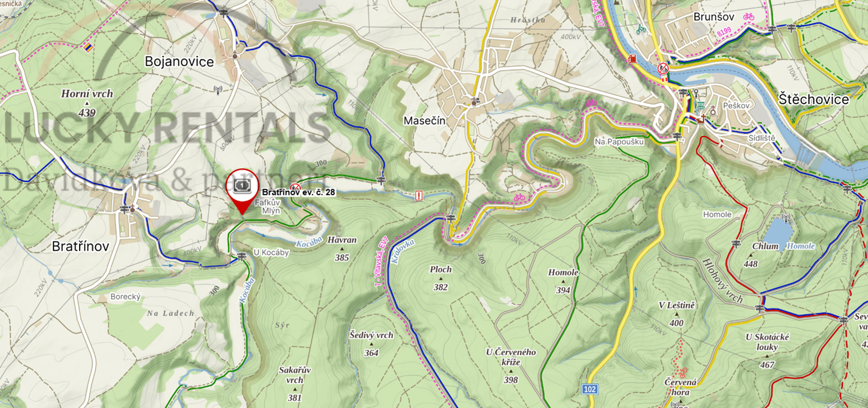Click the transmitter tower icon near Bojanovice
The image size is (868, 408).
[x=217, y=90]
